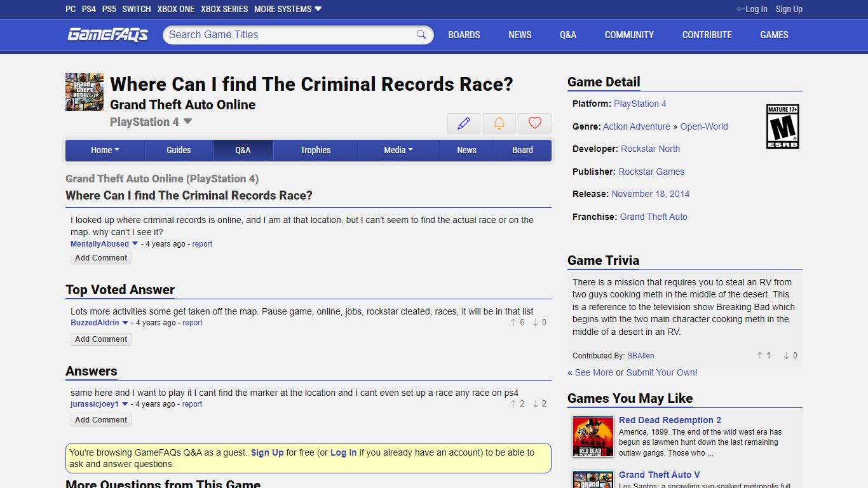Image resolution: width=868 pixels, height=488 pixels.
Task: Click the Log In link at top
Action: point(756,9)
